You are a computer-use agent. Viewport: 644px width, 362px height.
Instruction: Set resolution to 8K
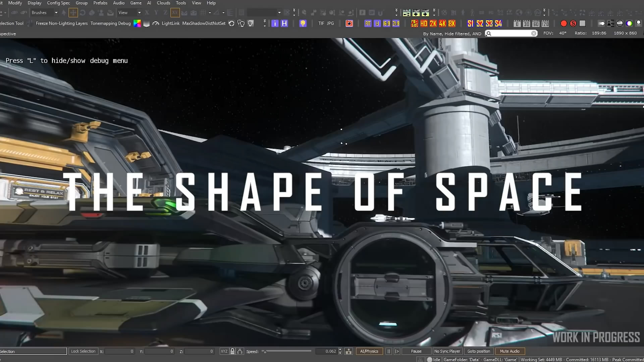coord(452,23)
